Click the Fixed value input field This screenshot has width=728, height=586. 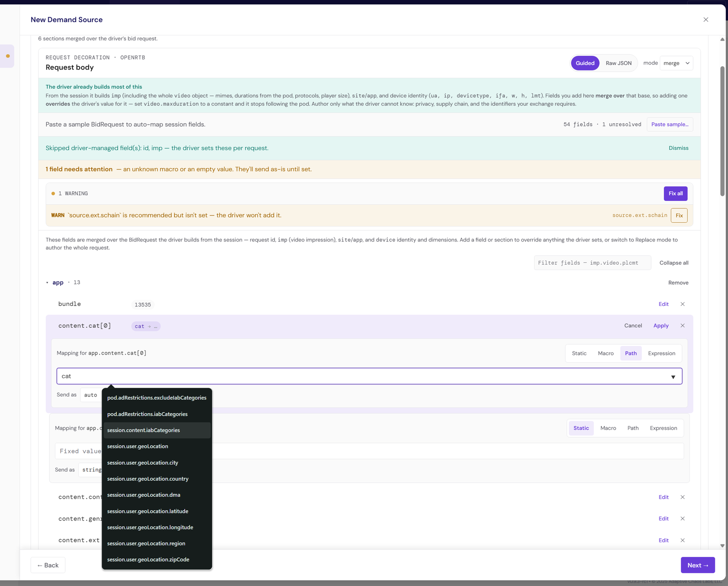click(369, 451)
